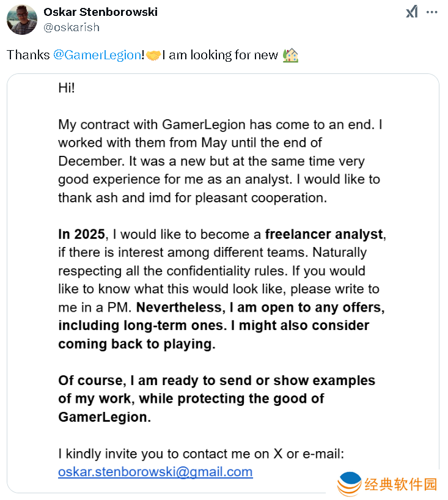Click the "Hi!" greeting in the letter
Screen dimensions: 448x500
point(67,87)
